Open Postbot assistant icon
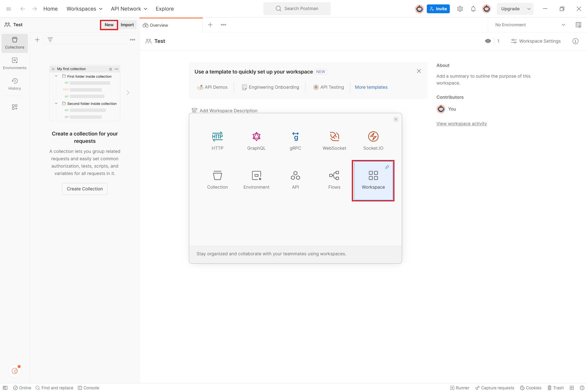Screen dimensions: 587x392 pyautogui.click(x=15, y=371)
